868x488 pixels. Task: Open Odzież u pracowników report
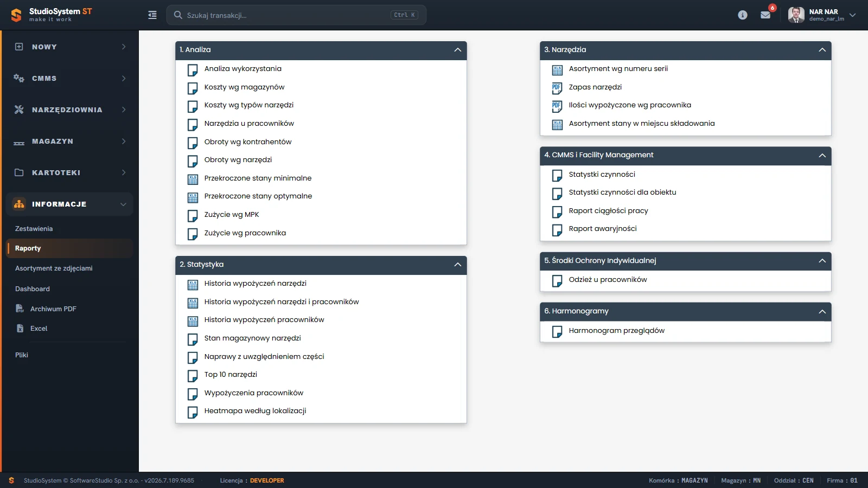608,280
